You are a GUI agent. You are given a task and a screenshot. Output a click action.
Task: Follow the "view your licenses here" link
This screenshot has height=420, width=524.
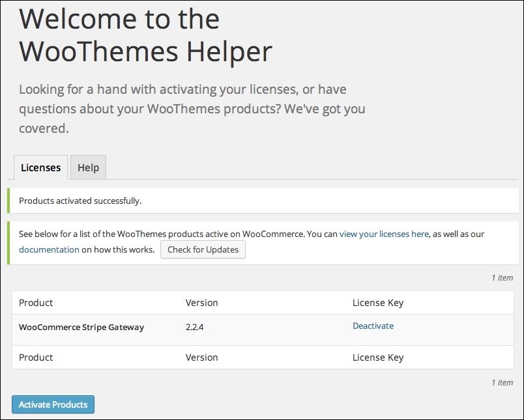[x=384, y=234]
